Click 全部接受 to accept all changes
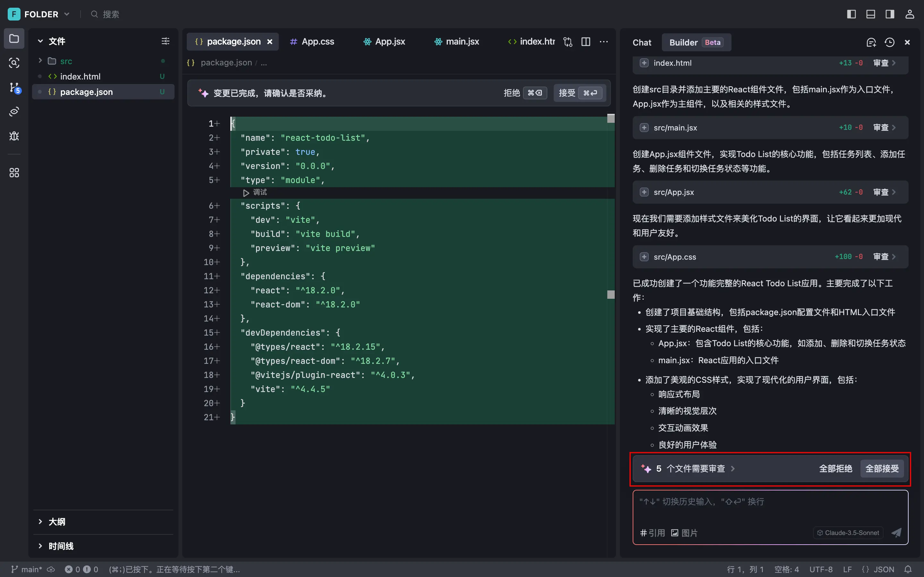This screenshot has height=577, width=924. [x=882, y=468]
